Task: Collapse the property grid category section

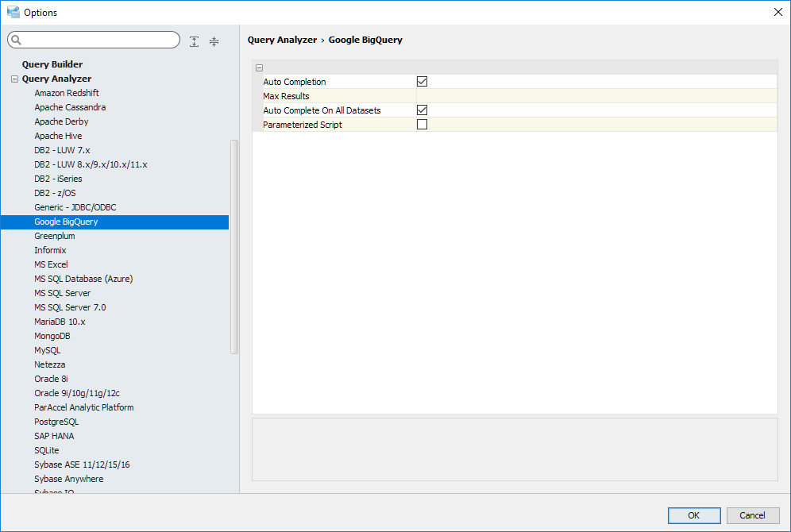Action: point(260,68)
